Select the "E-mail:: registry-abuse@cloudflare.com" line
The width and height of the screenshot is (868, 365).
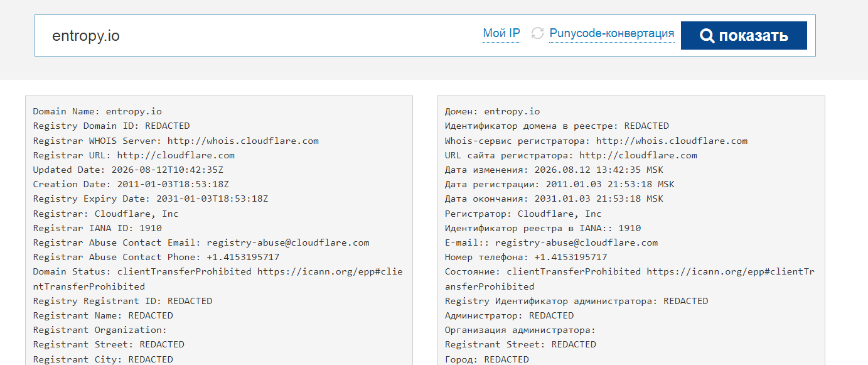(x=551, y=242)
